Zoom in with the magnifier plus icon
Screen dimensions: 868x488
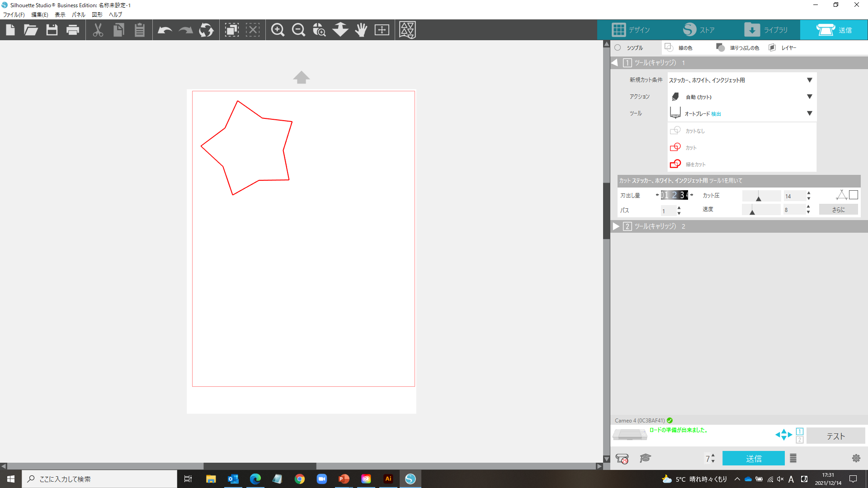pyautogui.click(x=278, y=30)
